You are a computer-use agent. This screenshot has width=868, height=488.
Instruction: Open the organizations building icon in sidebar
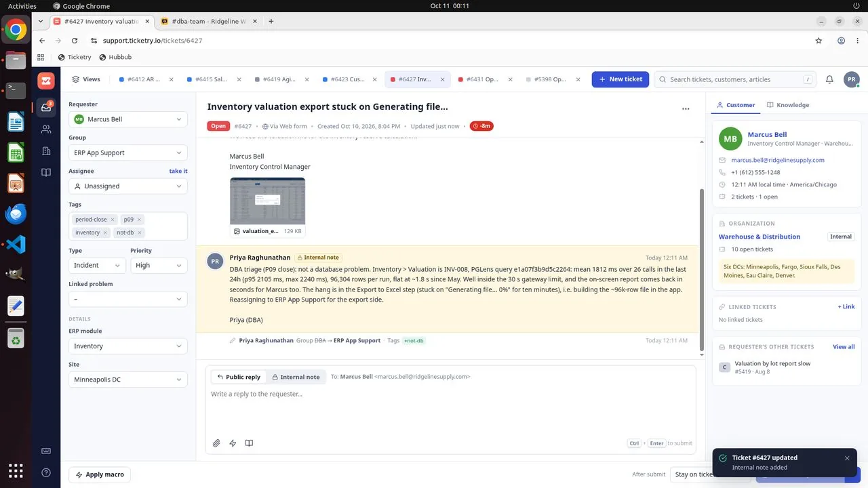click(46, 150)
